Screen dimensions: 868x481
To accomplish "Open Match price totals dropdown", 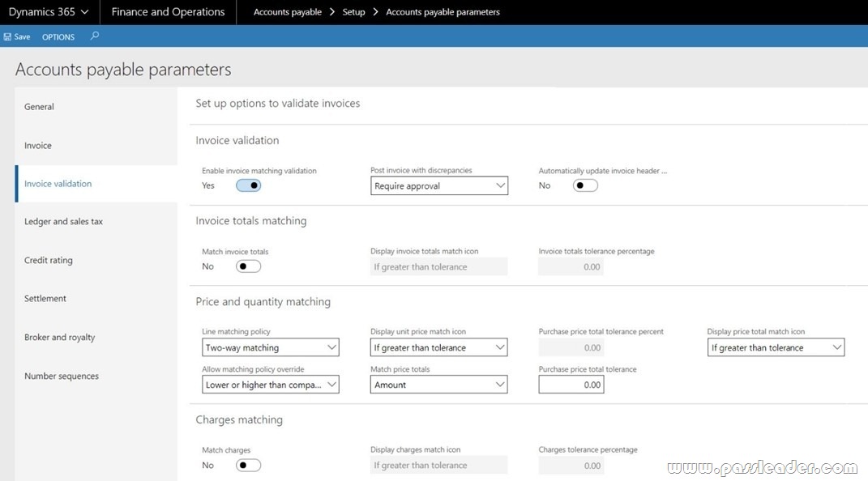I will click(x=439, y=385).
